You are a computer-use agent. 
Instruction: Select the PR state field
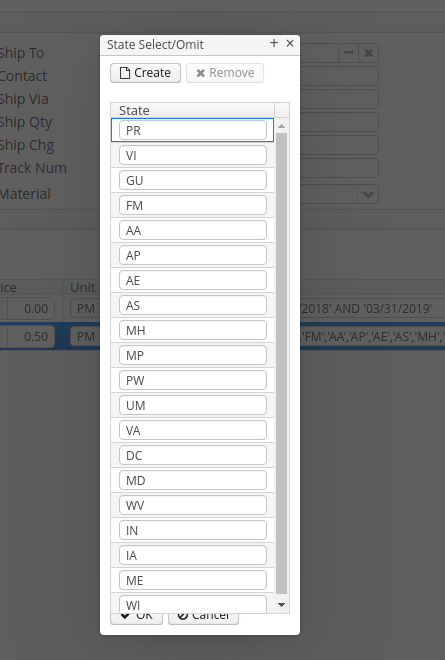[193, 130]
